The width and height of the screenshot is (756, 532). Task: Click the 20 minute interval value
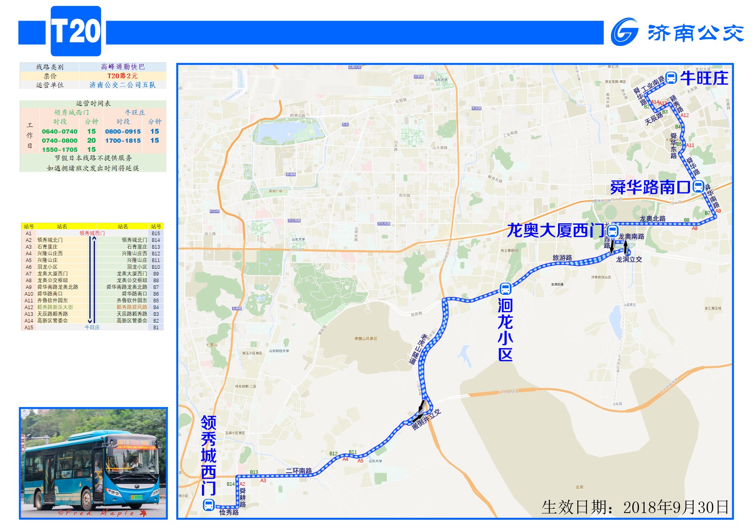(x=91, y=140)
